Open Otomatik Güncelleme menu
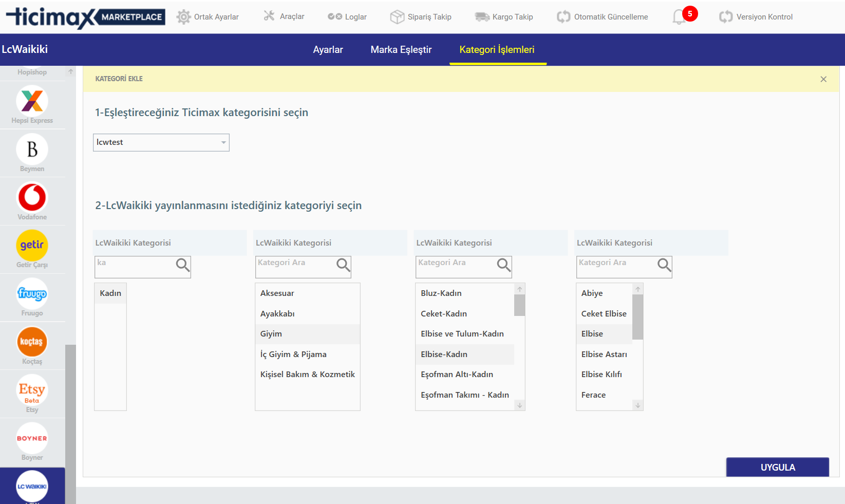This screenshot has height=504, width=845. (603, 17)
